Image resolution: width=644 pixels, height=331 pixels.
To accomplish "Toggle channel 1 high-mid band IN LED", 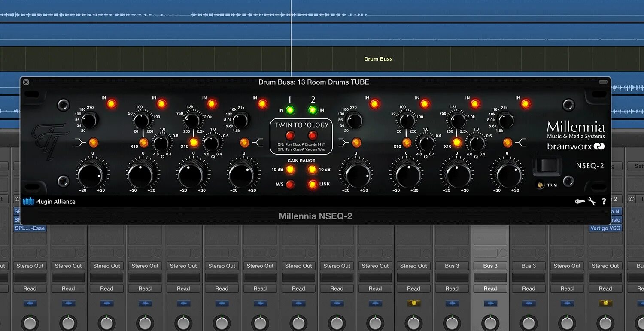I will click(212, 103).
